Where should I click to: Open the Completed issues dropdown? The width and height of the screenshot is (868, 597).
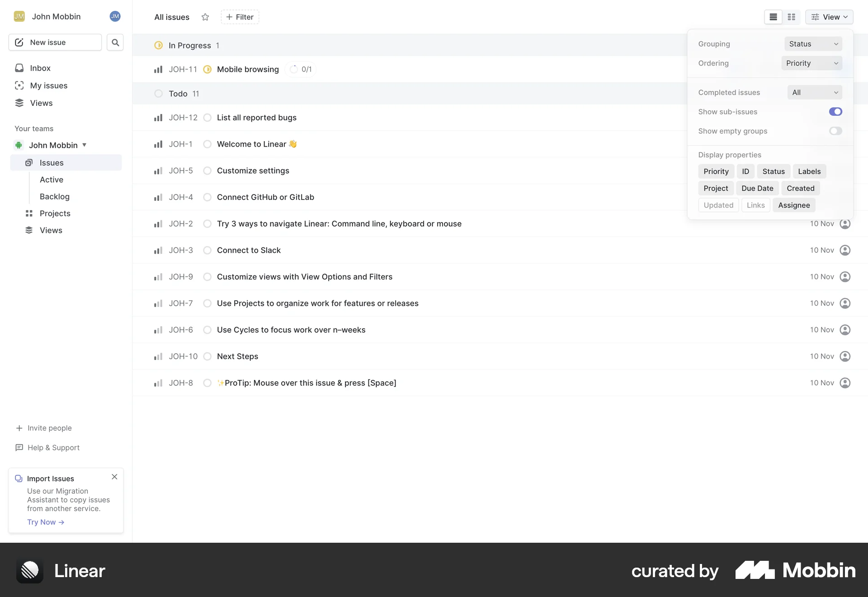(815, 92)
